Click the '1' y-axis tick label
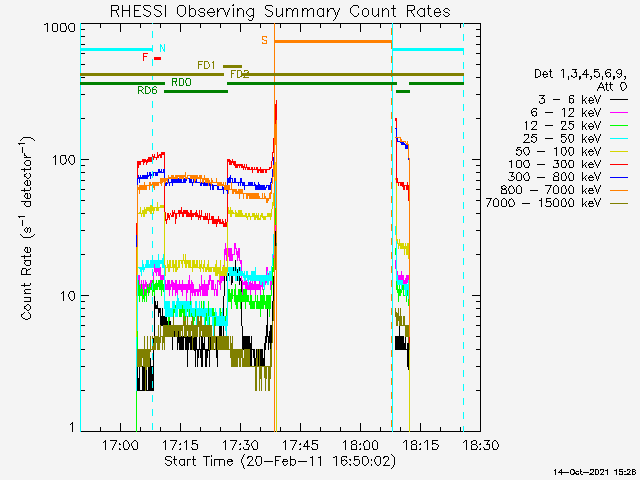 73,427
